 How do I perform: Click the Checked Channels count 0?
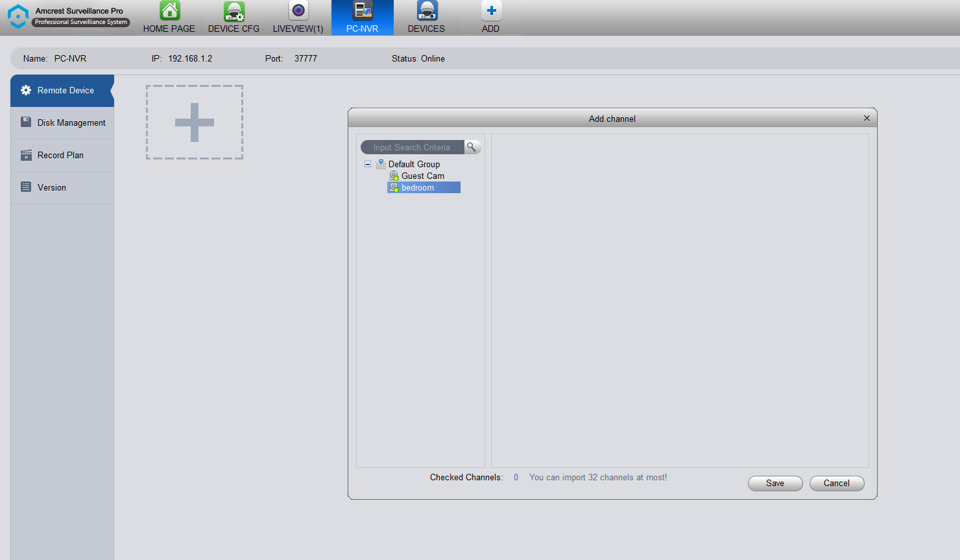pos(516,477)
